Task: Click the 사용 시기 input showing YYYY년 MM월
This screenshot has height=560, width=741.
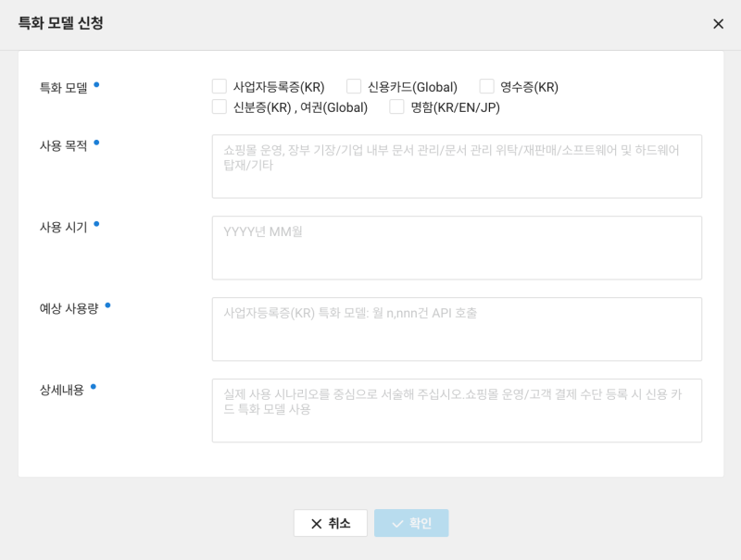Action: pyautogui.click(x=458, y=245)
